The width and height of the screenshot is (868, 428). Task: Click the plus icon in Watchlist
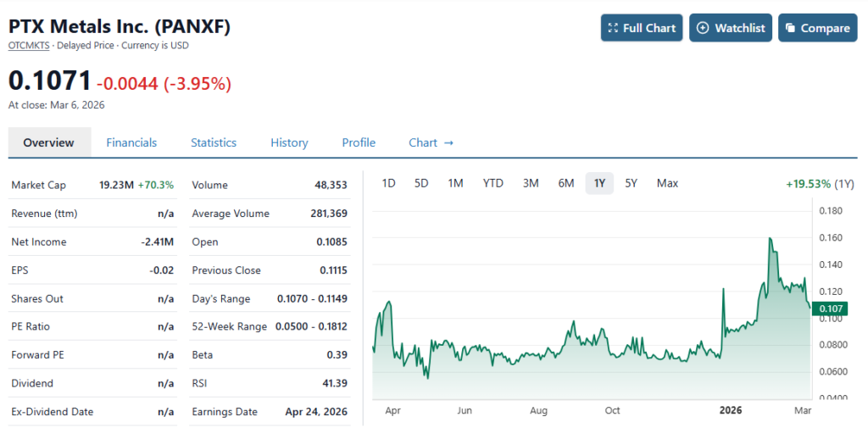(703, 28)
